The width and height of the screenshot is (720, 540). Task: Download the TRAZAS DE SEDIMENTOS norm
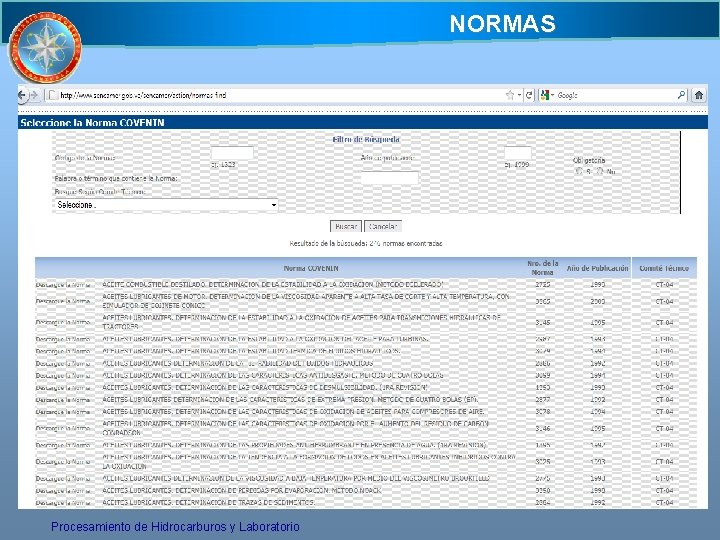[x=63, y=503]
